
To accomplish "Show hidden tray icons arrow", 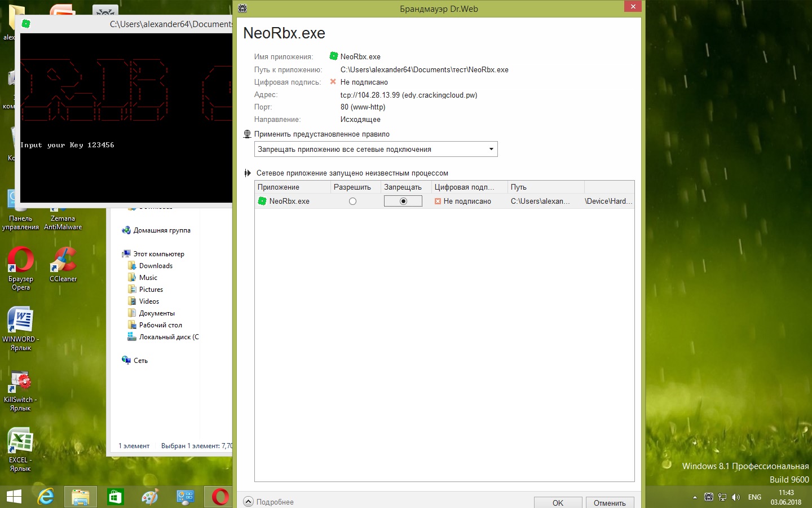I will 695,497.
